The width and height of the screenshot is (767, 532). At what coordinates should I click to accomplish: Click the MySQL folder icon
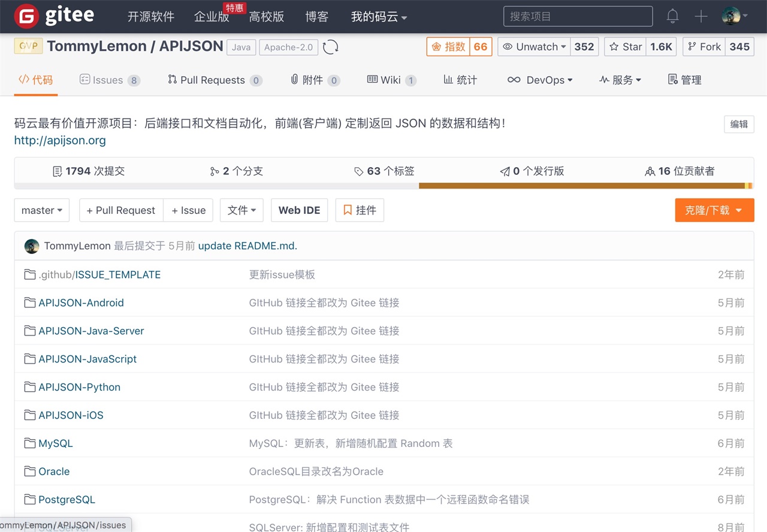[30, 443]
